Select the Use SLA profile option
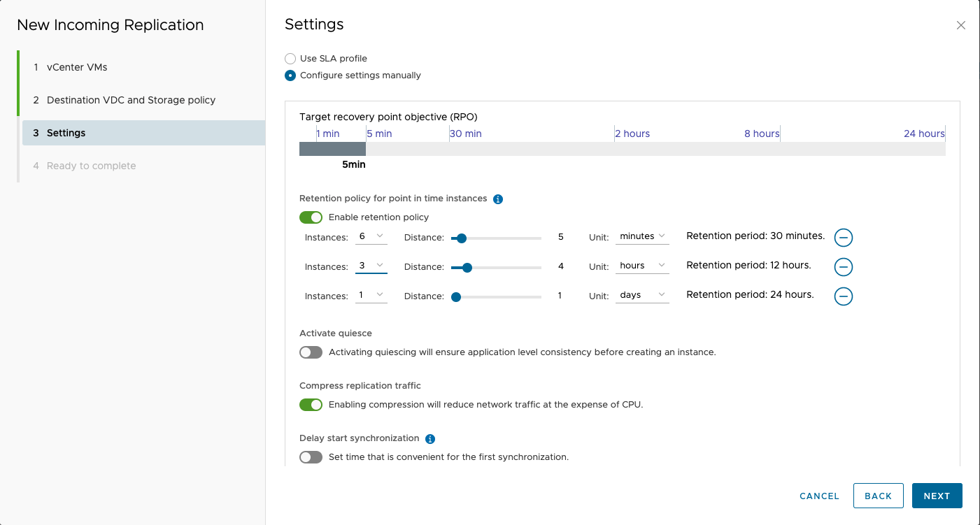This screenshot has width=980, height=525. tap(290, 59)
